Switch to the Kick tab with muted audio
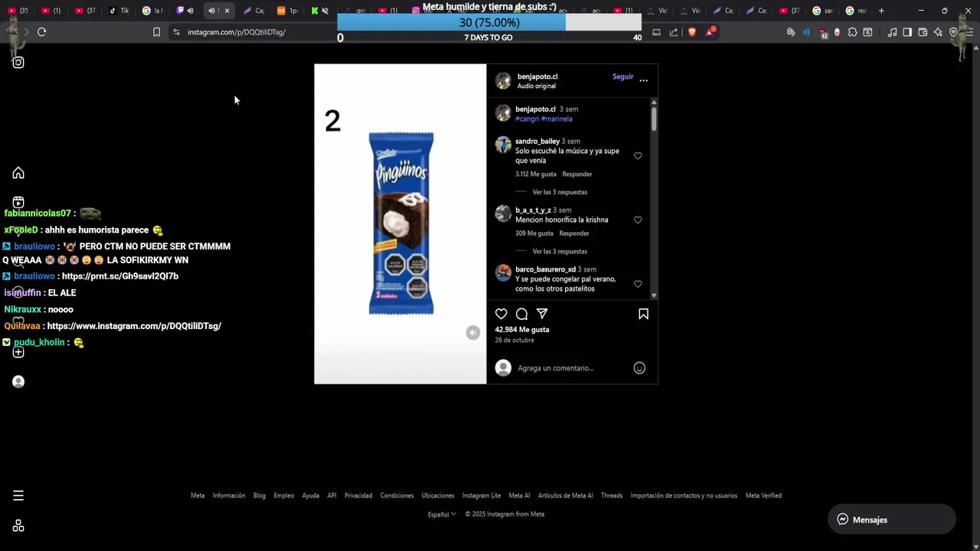Screen dimensions: 980x551 pyautogui.click(x=319, y=11)
